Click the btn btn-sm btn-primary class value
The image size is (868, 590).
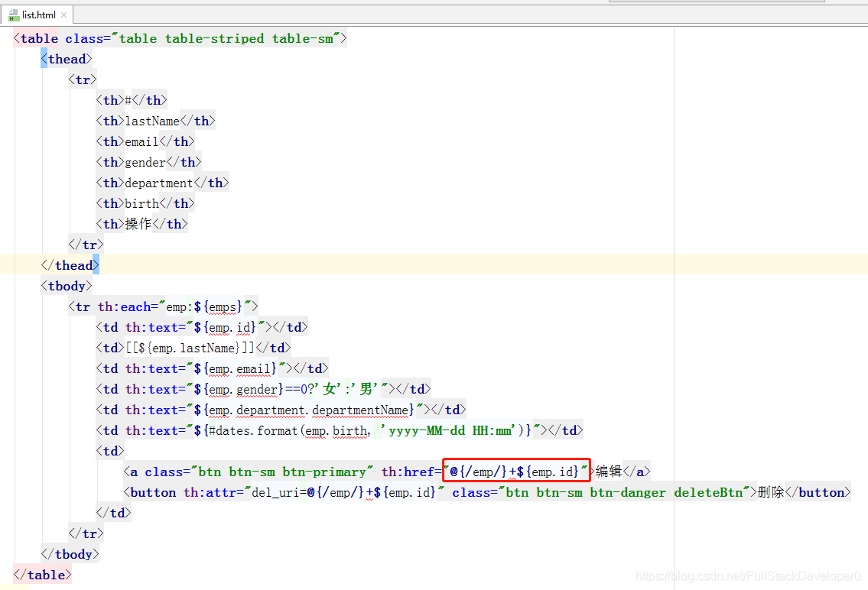[282, 472]
